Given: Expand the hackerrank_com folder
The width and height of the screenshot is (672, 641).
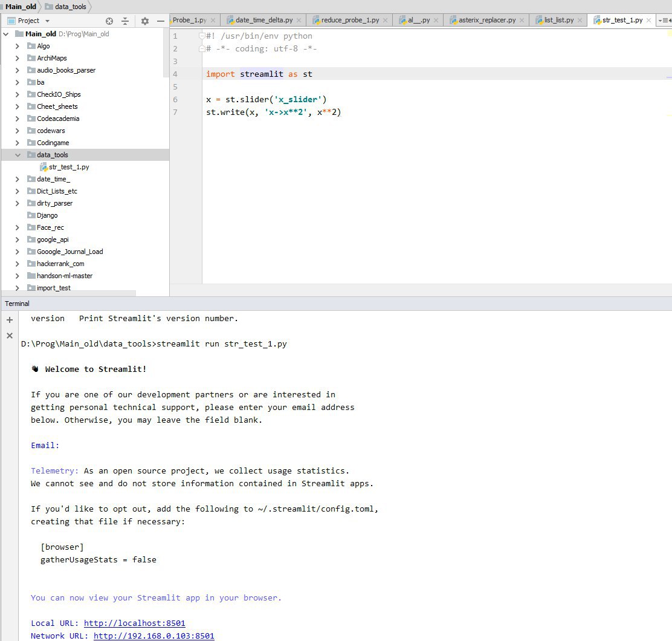Looking at the screenshot, I should click(x=17, y=264).
